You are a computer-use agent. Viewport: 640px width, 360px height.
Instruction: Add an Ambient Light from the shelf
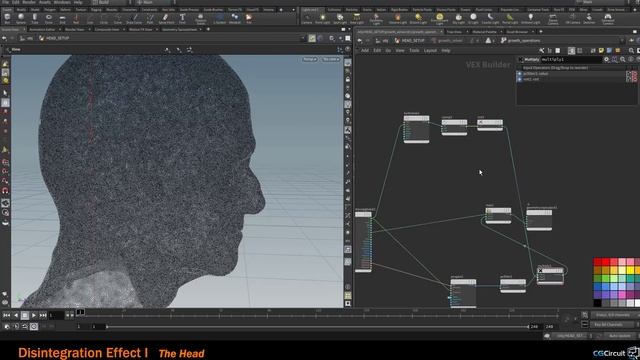point(531,18)
